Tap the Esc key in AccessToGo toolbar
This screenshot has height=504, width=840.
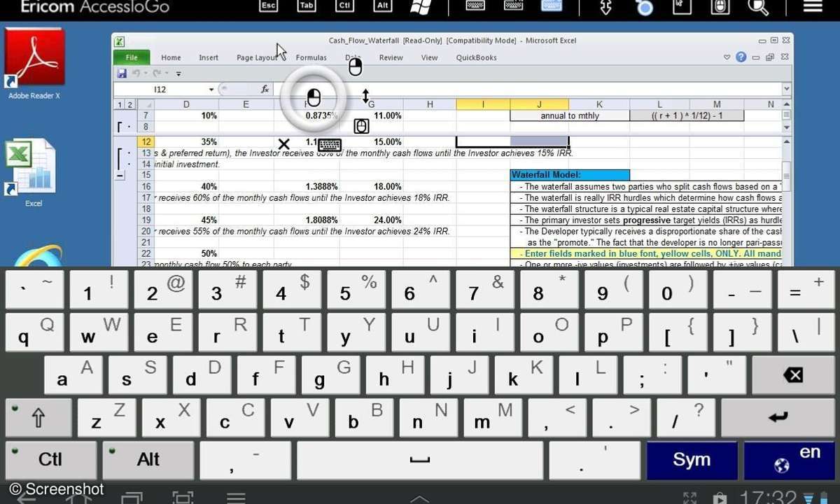(269, 6)
